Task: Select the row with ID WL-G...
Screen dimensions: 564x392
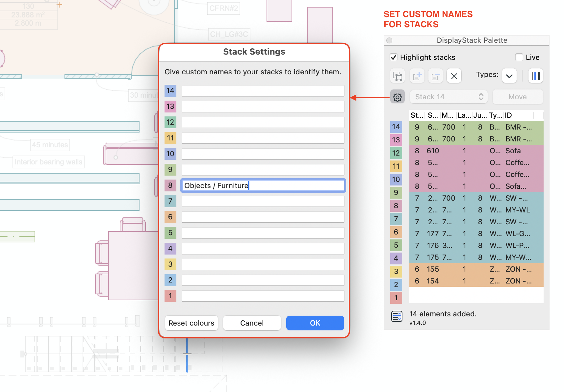Action: coord(476,234)
